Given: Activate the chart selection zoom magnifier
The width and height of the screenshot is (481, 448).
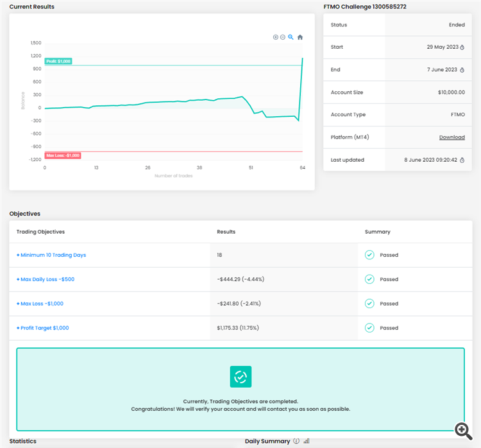Looking at the screenshot, I should click(291, 37).
